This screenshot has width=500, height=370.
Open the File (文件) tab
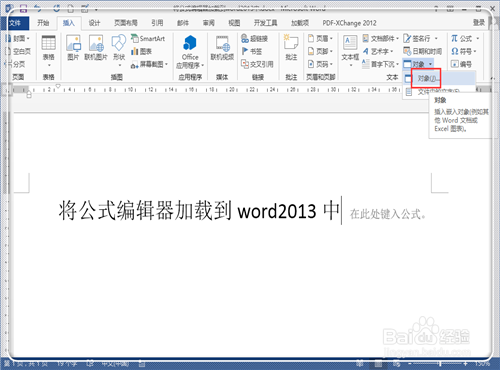15,23
